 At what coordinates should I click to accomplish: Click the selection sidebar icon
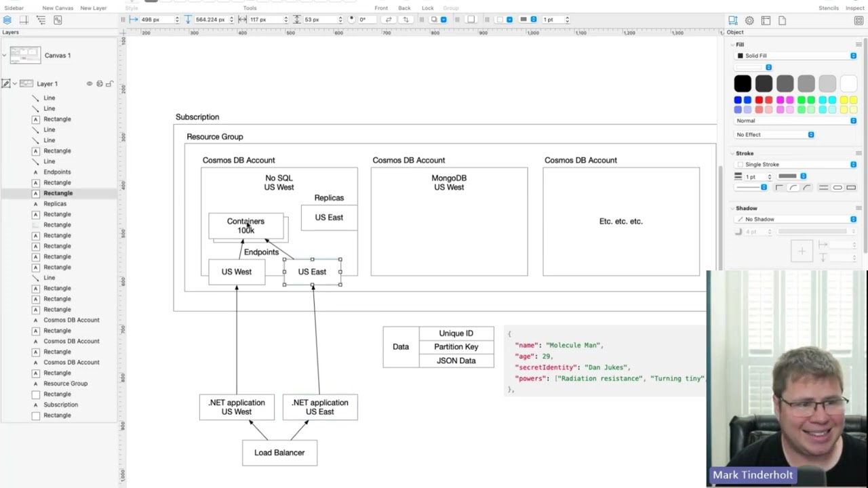click(x=58, y=20)
